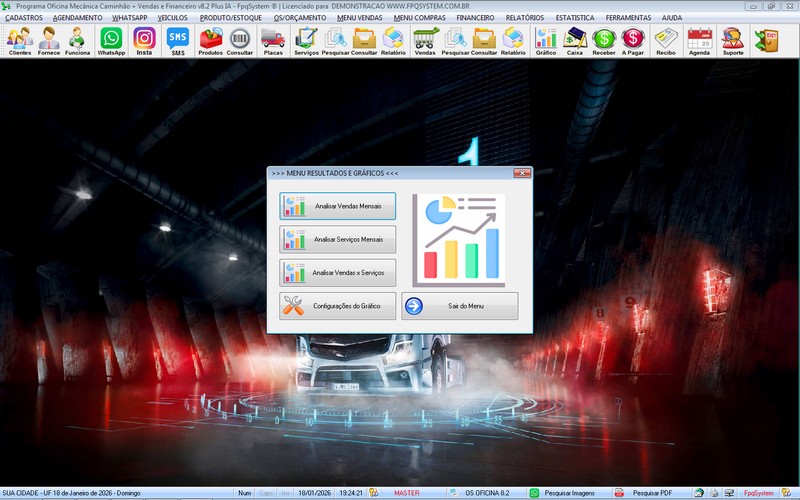800x500 pixels.
Task: Click the Sair do Menu button
Action: tap(460, 306)
